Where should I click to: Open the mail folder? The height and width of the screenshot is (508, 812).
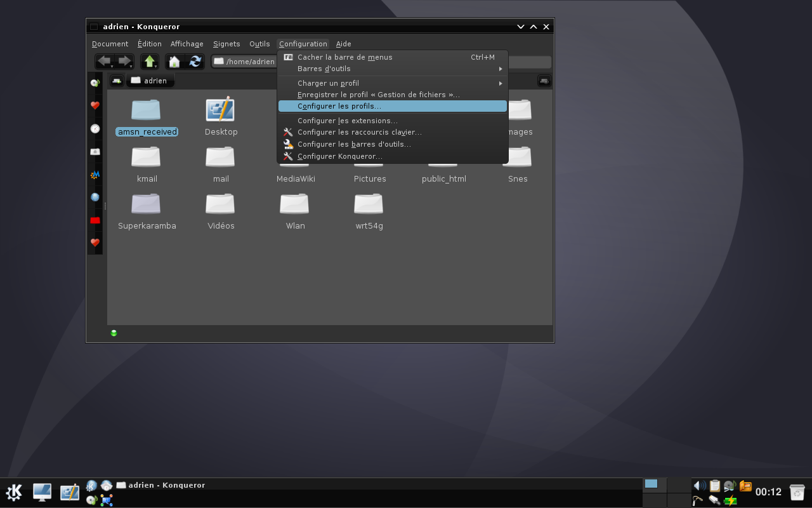(x=221, y=164)
